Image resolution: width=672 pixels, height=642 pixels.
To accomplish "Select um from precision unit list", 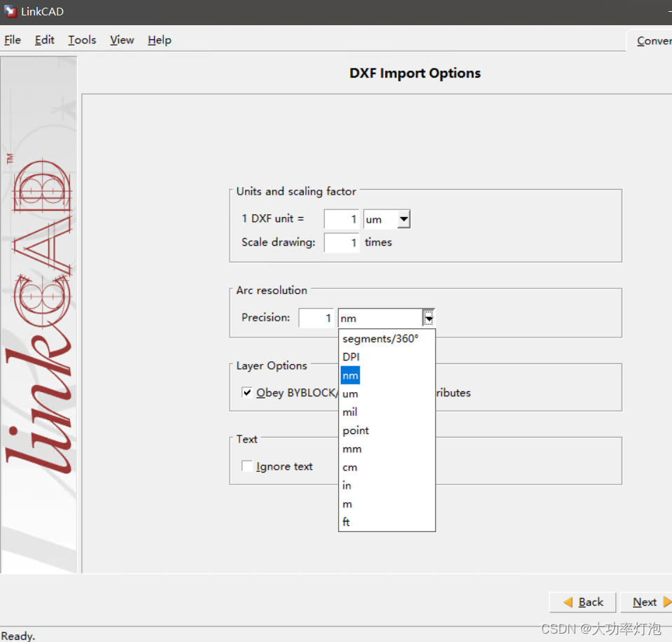I will tap(386, 394).
